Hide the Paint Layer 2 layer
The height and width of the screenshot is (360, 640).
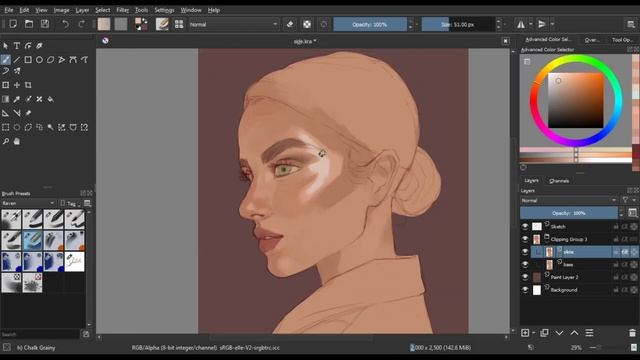pyautogui.click(x=525, y=277)
